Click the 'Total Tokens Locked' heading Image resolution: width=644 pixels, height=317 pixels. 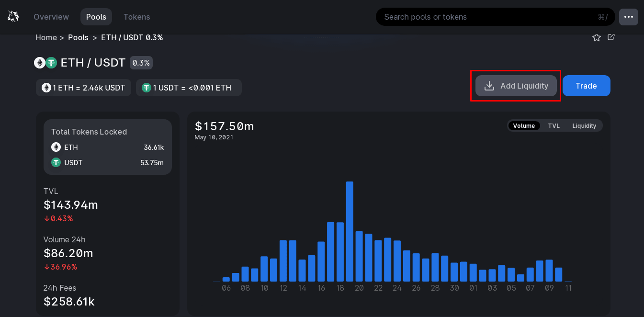89,132
